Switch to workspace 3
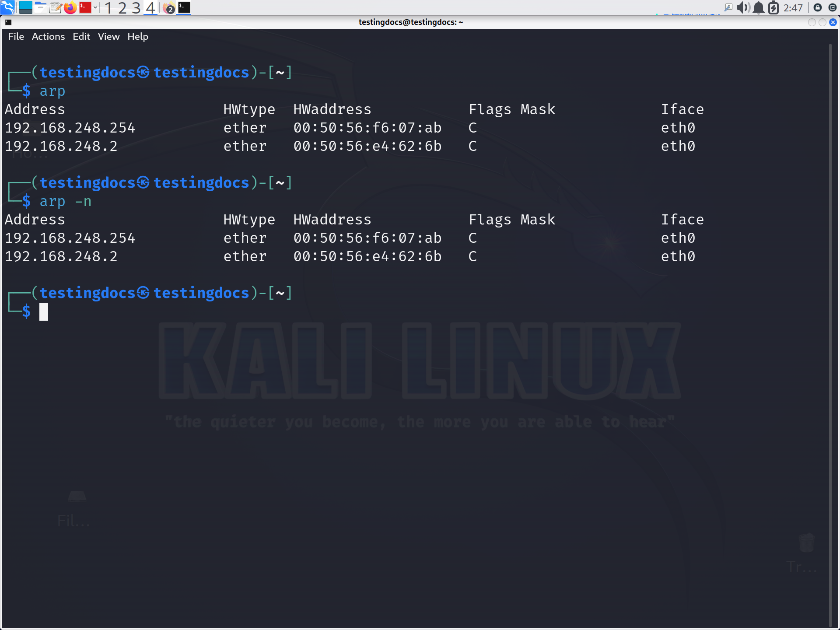This screenshot has width=840, height=630. pyautogui.click(x=136, y=7)
